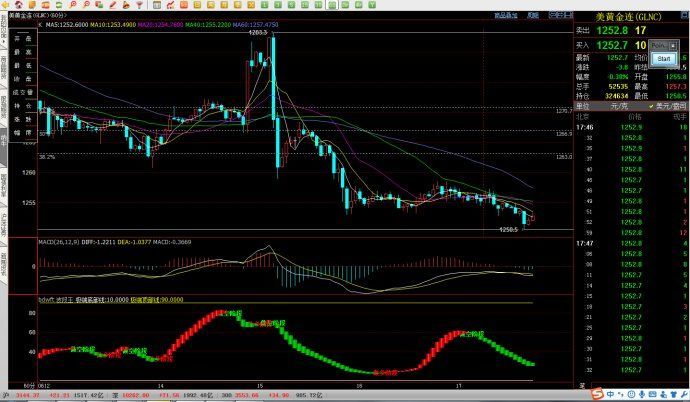Select the 元/克 unit option
690x402 pixels.
pos(618,106)
